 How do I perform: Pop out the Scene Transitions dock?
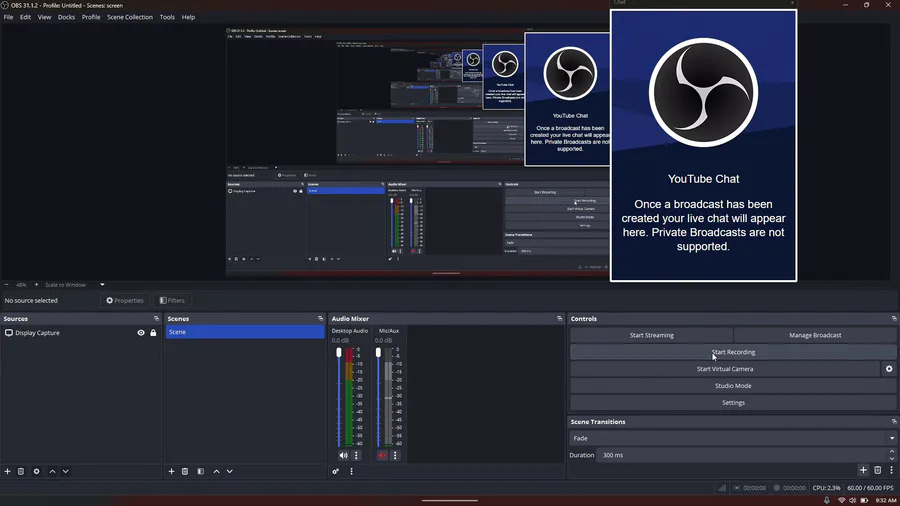[894, 422]
